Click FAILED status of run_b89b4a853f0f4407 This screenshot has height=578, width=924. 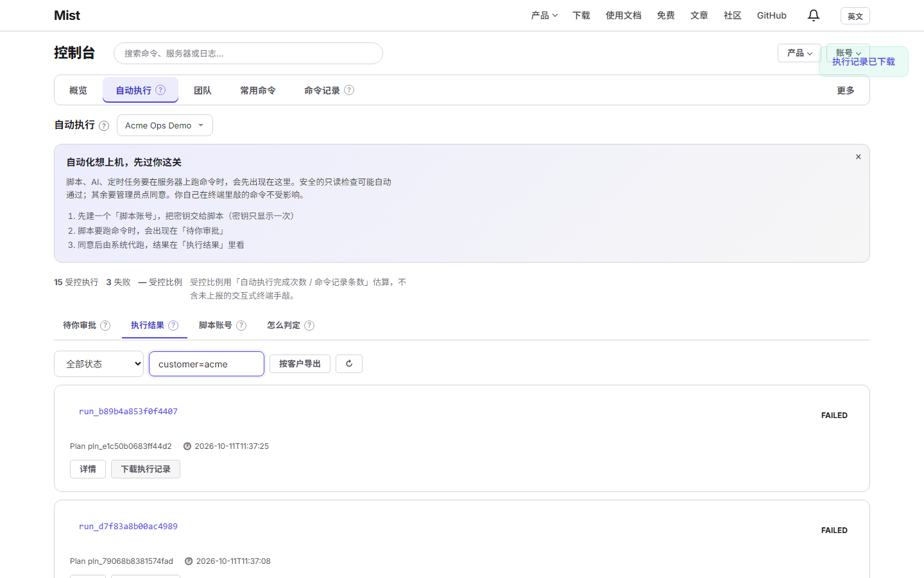[834, 416]
